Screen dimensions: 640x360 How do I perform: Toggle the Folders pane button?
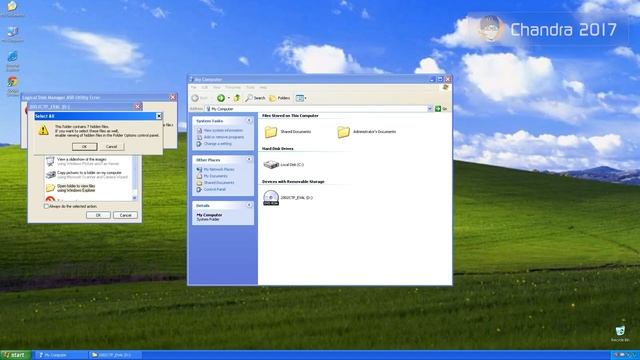pos(280,98)
